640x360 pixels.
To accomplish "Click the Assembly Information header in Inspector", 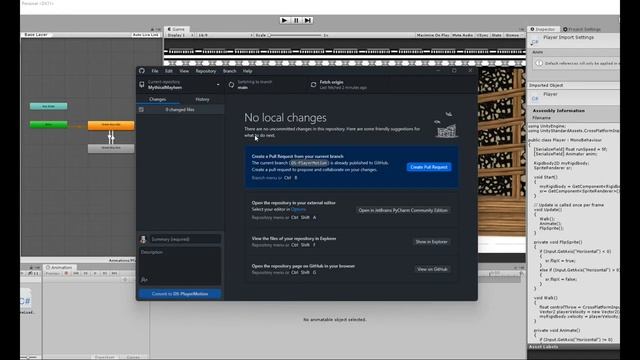I will click(x=558, y=111).
